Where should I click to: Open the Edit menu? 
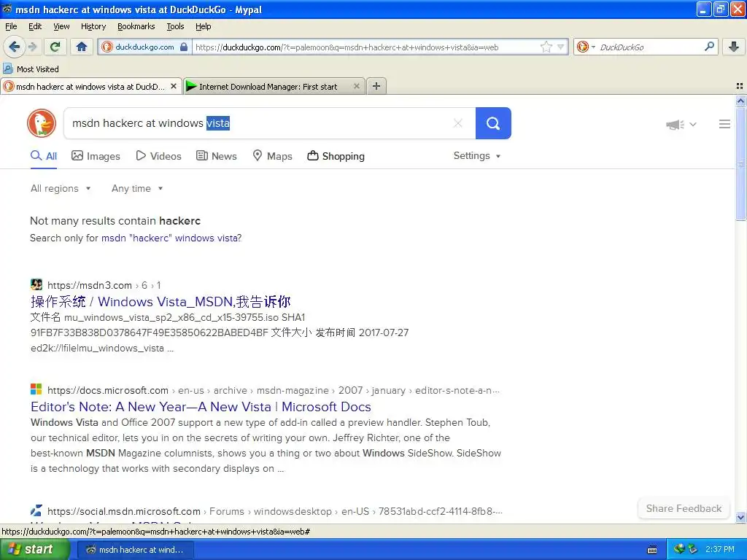[x=35, y=26]
